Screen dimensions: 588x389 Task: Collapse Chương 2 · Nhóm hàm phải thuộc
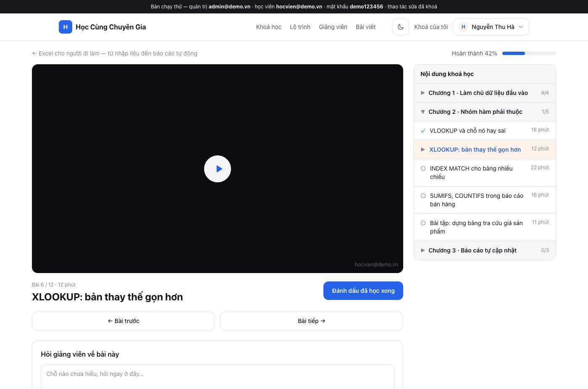coord(485,112)
